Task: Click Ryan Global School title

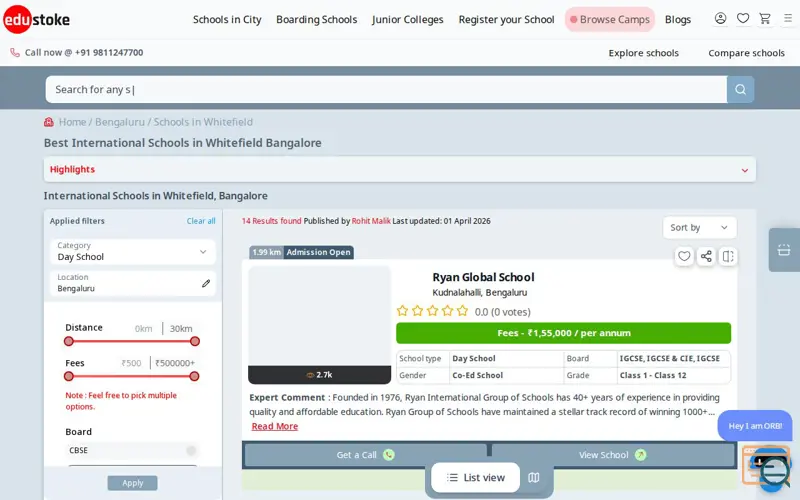Action: click(483, 277)
